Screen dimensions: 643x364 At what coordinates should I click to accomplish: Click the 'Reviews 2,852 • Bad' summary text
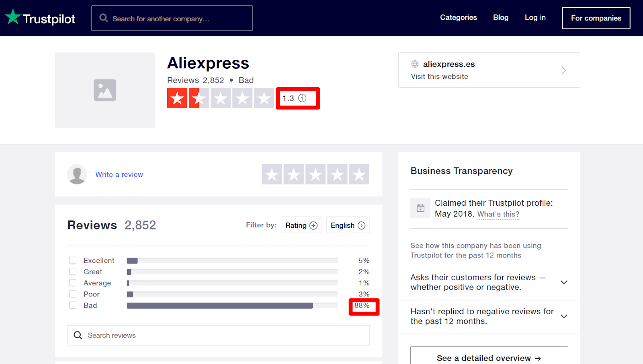(x=210, y=80)
